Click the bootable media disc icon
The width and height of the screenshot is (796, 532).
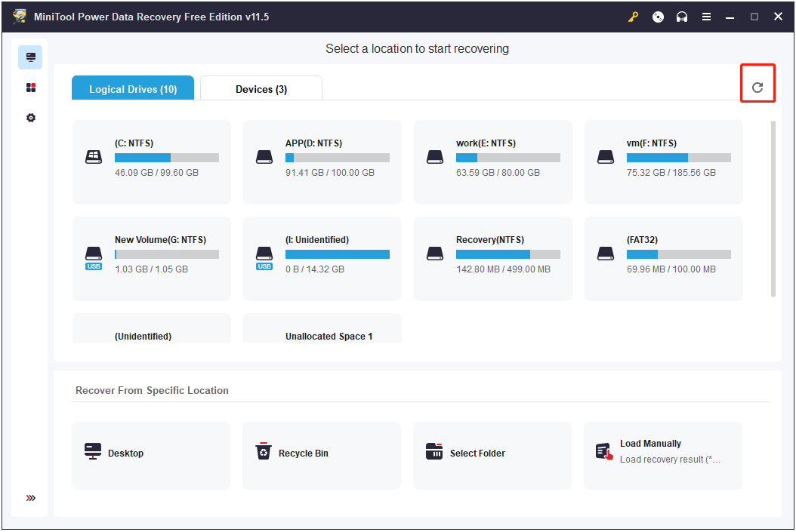(x=658, y=17)
